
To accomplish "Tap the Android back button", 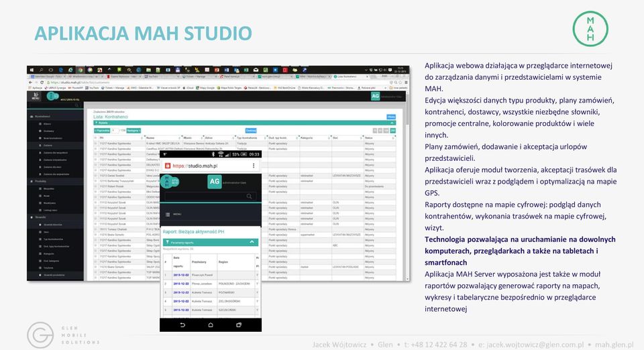I will [x=182, y=325].
